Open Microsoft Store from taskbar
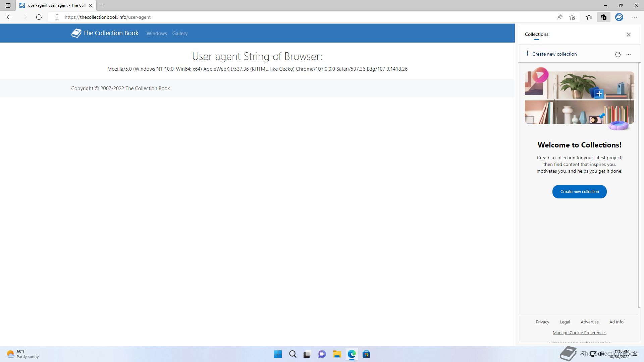Image resolution: width=644 pixels, height=362 pixels. click(366, 354)
